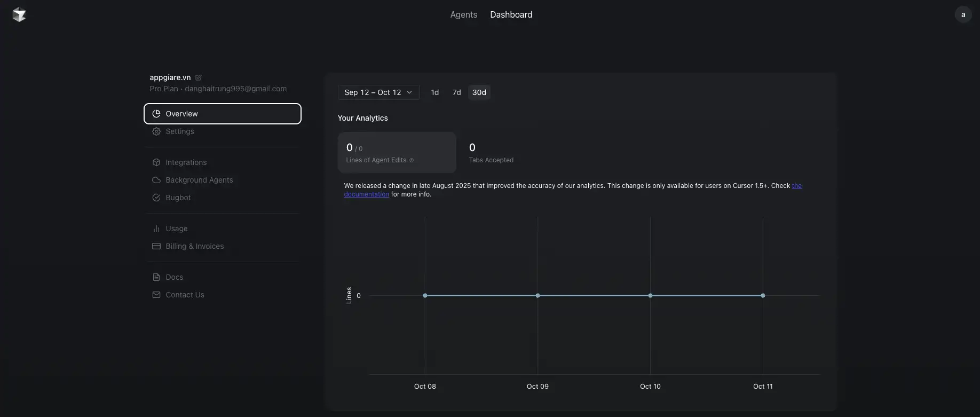980x417 pixels.
Task: Switch to the 1d time range
Action: pos(435,92)
